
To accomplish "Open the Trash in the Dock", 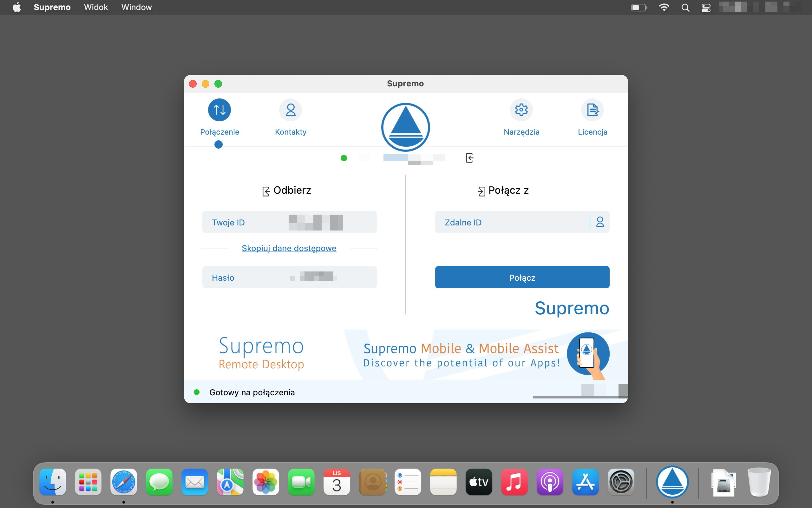I will click(x=759, y=482).
